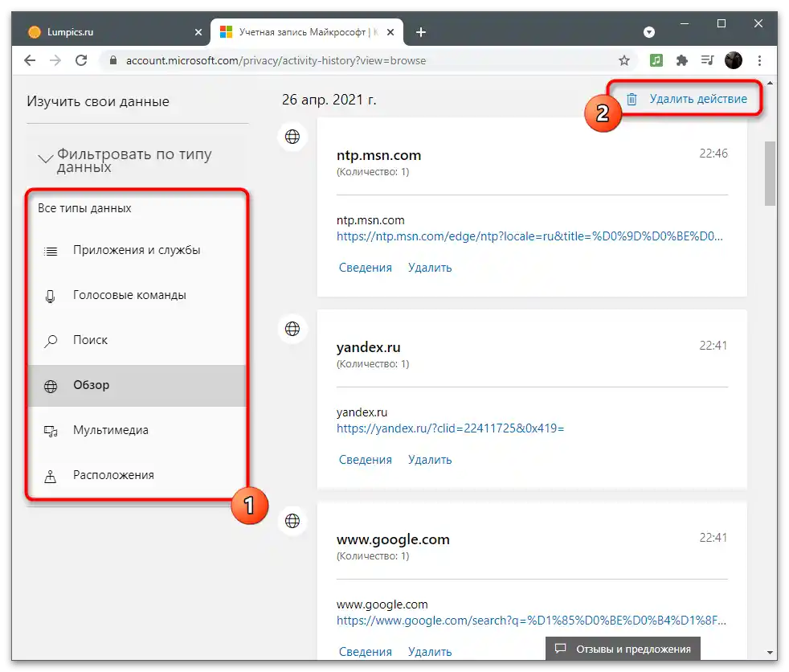
Task: Click the trash icon by Удалить действие
Action: pos(632,99)
